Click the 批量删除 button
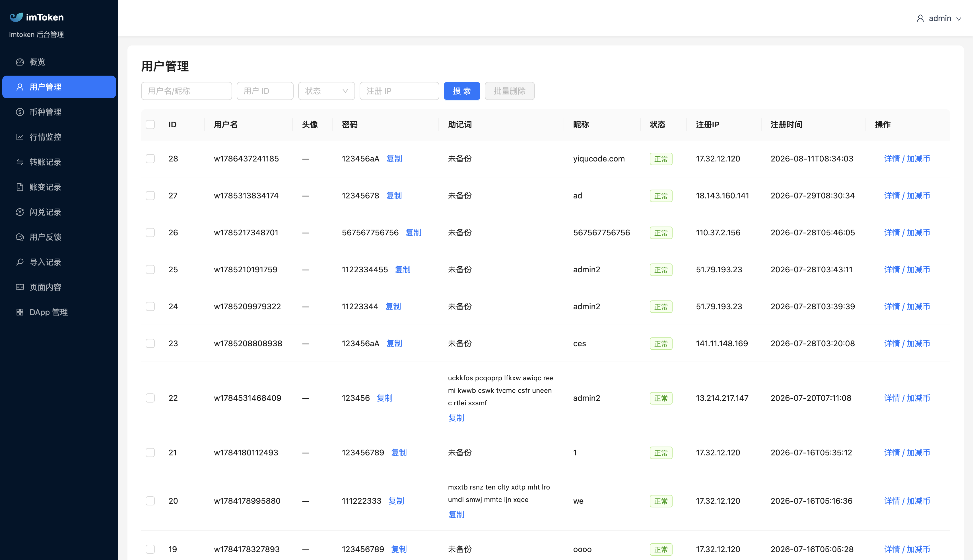The width and height of the screenshot is (973, 560). (510, 91)
